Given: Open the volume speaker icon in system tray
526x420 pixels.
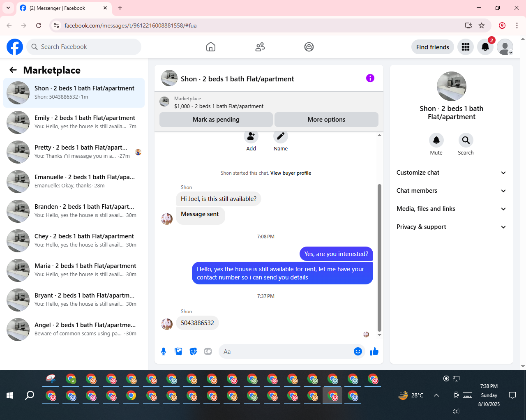Looking at the screenshot, I should tap(456, 411).
